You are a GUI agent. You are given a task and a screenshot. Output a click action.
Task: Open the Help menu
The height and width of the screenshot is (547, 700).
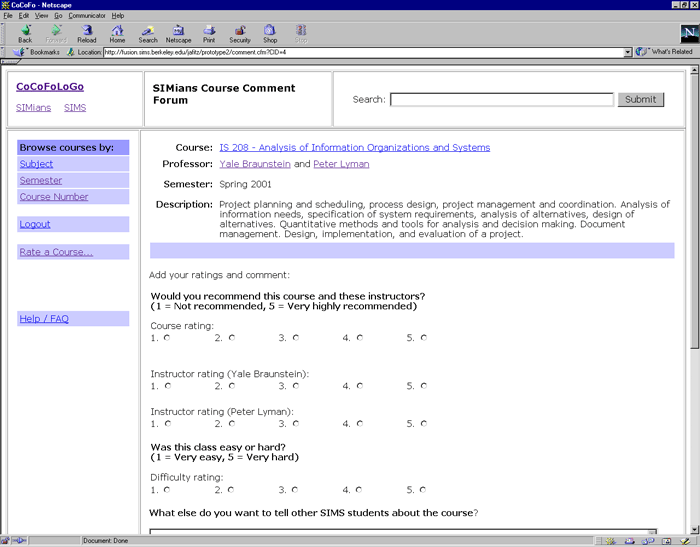pos(118,16)
